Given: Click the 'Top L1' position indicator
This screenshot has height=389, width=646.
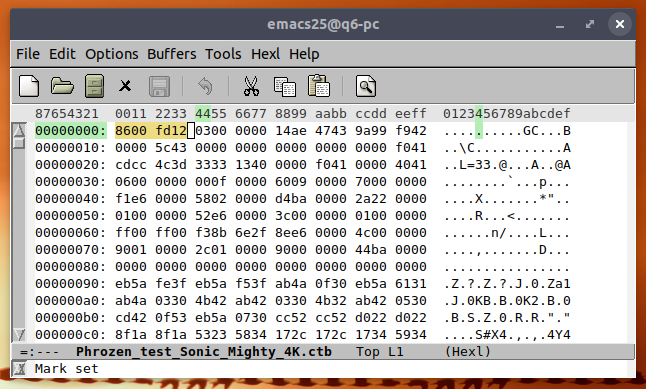Looking at the screenshot, I should point(379,352).
